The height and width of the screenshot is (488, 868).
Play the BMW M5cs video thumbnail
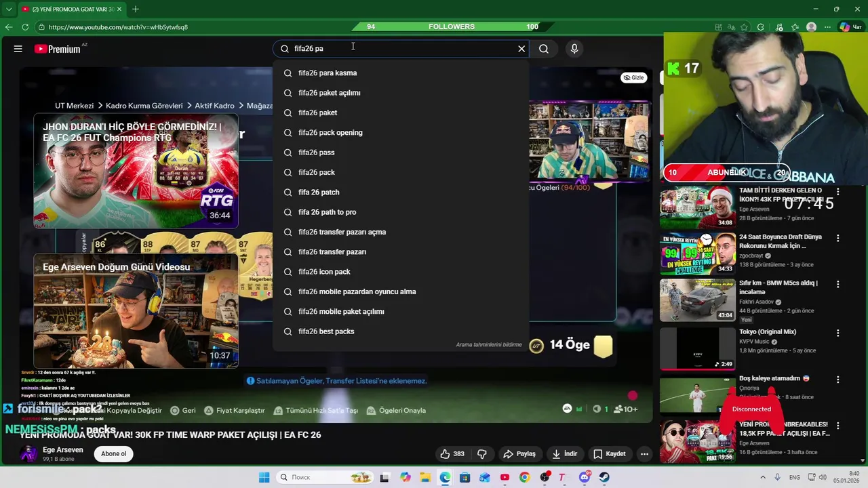698,300
